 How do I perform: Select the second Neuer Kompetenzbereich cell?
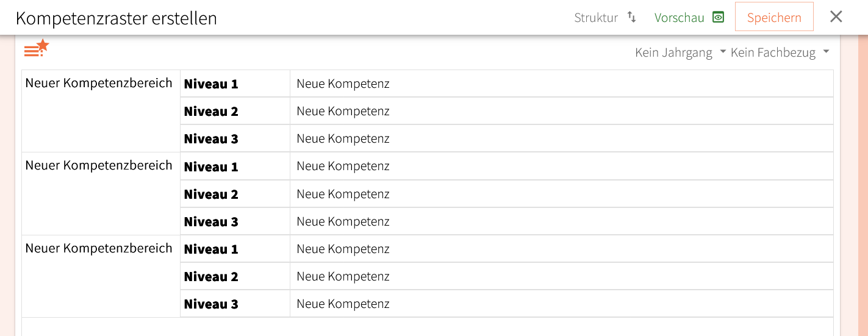[x=99, y=166]
